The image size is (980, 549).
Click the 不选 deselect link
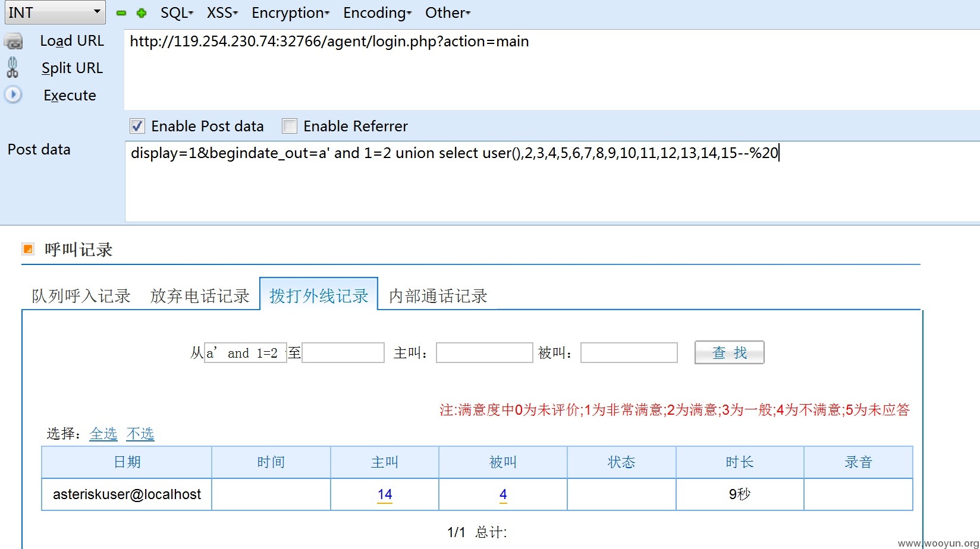140,434
